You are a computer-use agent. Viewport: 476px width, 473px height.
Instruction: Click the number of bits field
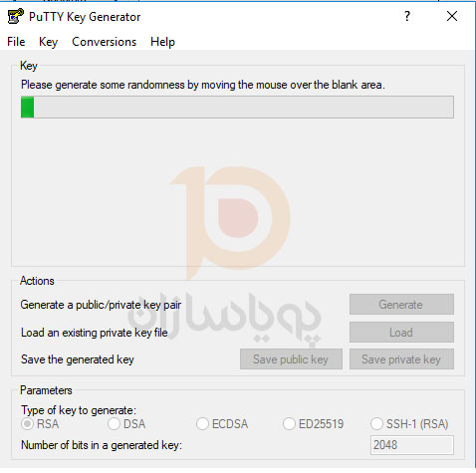point(412,445)
